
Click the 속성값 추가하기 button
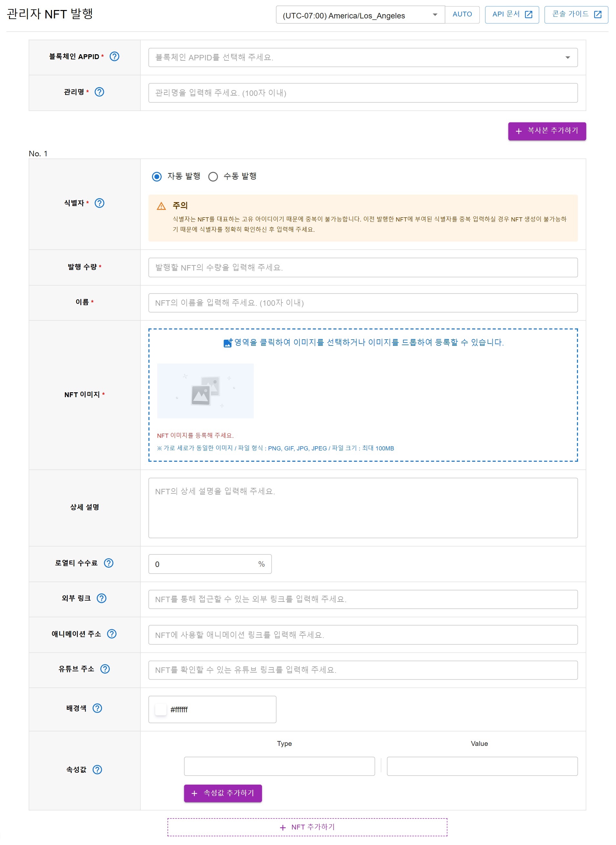click(x=223, y=794)
